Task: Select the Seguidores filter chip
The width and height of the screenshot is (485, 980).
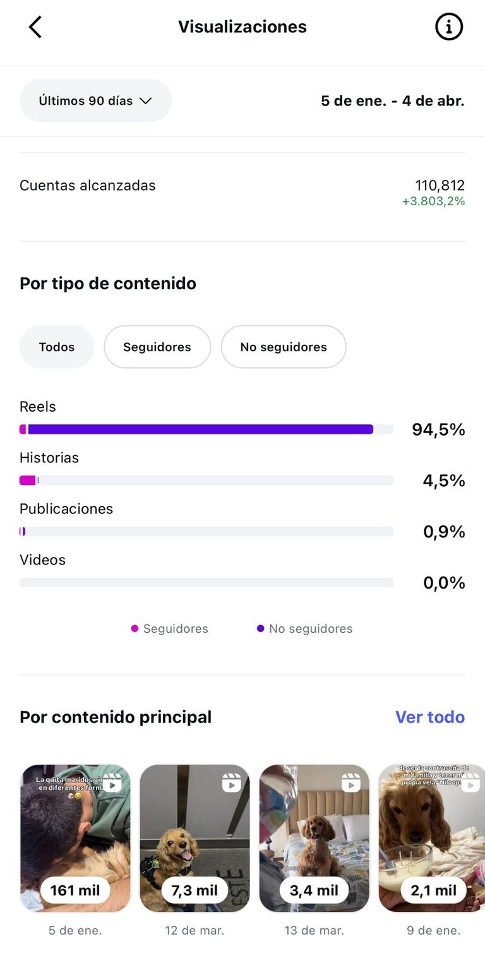Action: click(157, 347)
